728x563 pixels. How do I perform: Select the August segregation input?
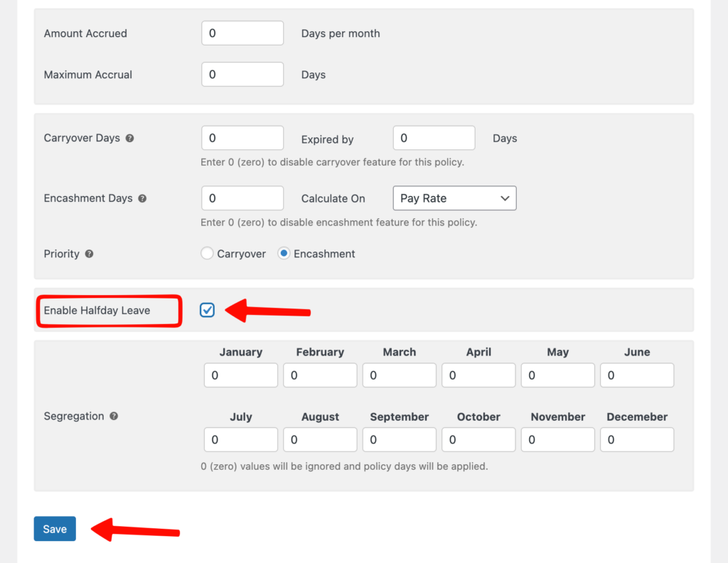pos(320,440)
